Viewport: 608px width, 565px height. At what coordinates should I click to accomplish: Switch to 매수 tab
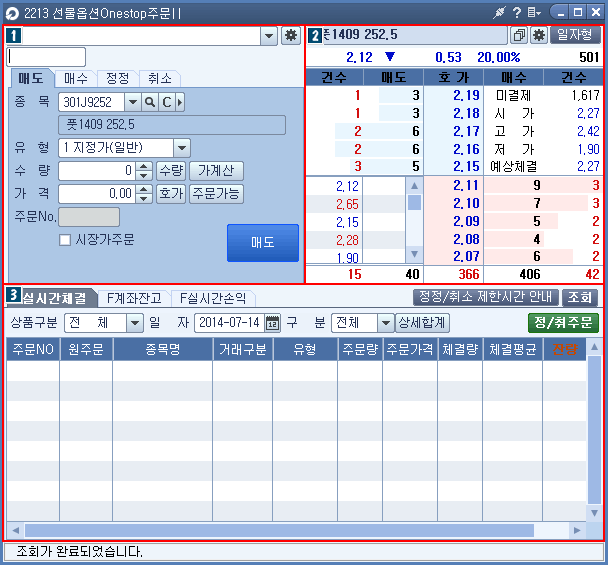[76, 79]
